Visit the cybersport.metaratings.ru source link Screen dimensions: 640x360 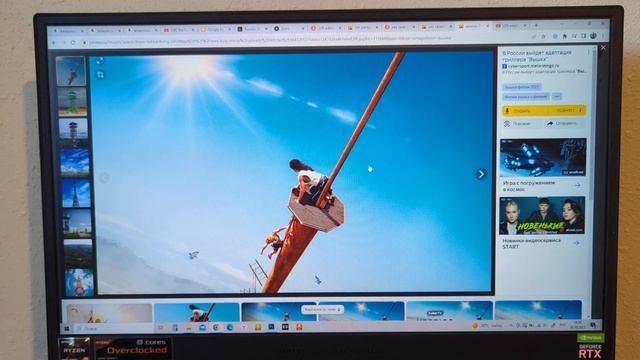pos(533,66)
